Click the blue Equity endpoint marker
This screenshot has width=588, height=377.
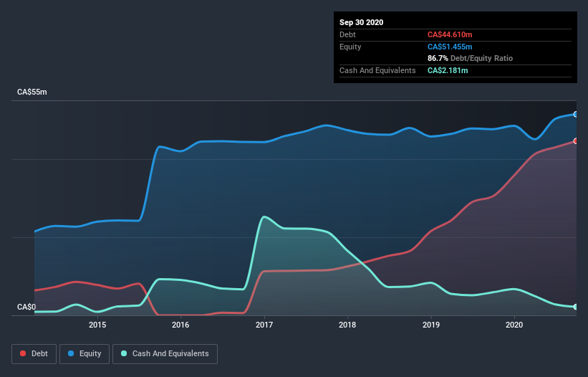pos(576,115)
